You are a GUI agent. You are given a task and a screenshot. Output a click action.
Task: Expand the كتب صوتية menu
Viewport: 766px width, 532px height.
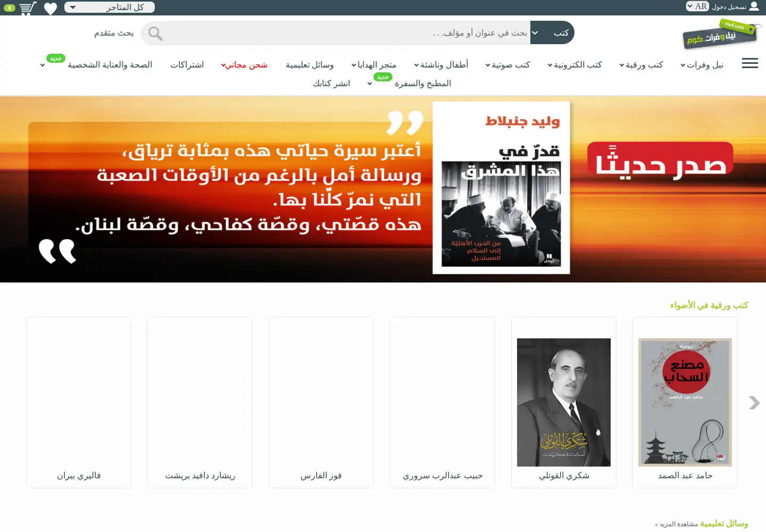coord(507,65)
